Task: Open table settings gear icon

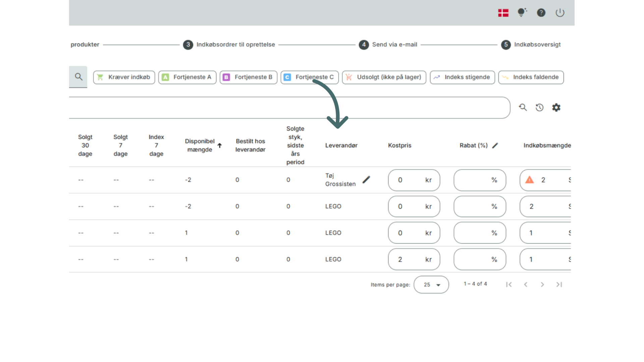Action: coord(556,107)
